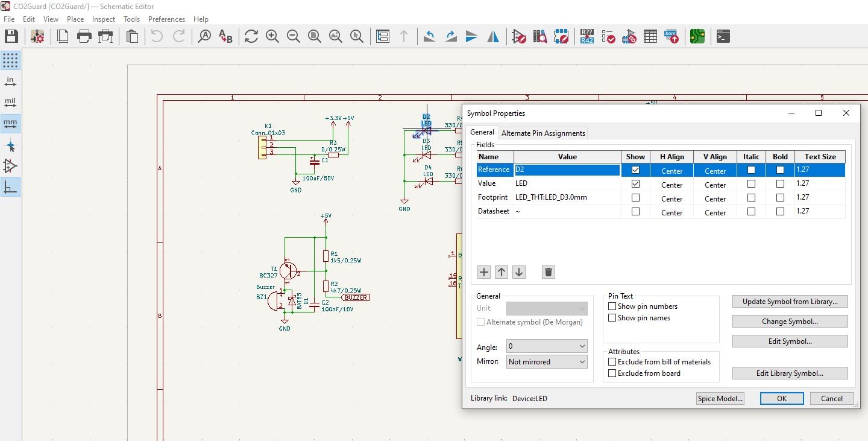Click Edit Symbol button
This screenshot has width=868, height=441.
click(x=790, y=341)
